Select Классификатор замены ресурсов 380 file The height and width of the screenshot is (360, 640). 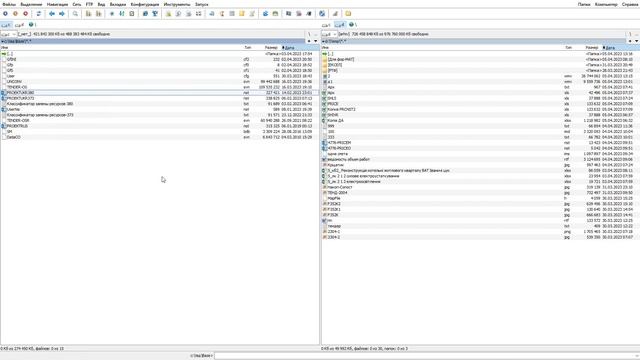coord(160,104)
